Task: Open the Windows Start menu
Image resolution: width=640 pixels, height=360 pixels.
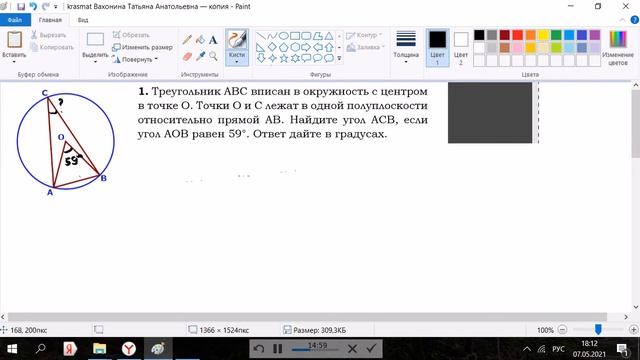Action: point(12,349)
